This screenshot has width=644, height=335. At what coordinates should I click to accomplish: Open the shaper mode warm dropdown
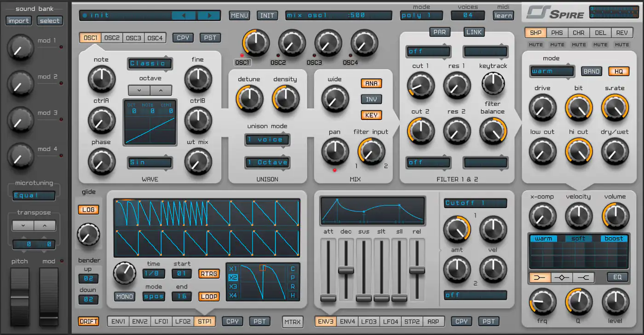(x=552, y=71)
